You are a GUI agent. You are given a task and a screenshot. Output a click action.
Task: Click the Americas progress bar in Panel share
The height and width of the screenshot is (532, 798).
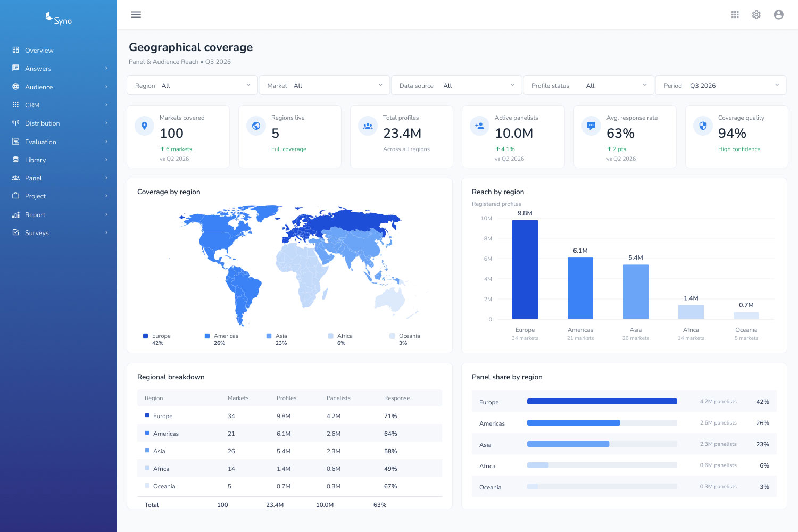point(602,423)
